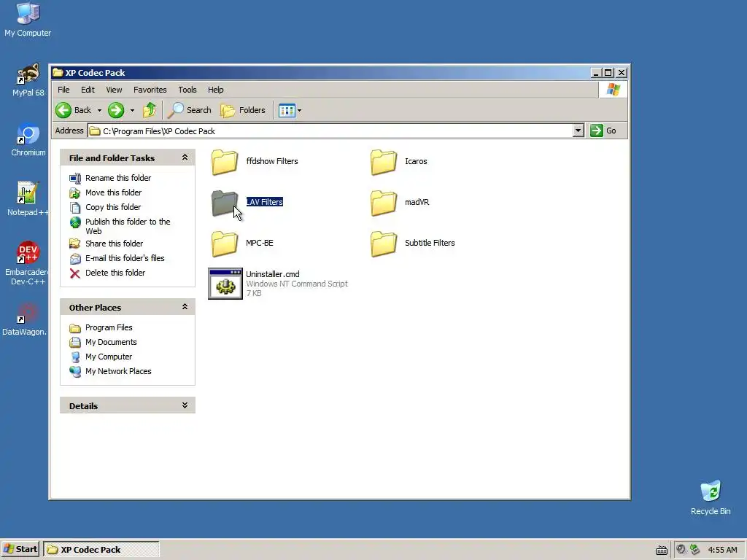Click XP Codec Pack taskbar button
The height and width of the screenshot is (560, 747).
pyautogui.click(x=101, y=550)
